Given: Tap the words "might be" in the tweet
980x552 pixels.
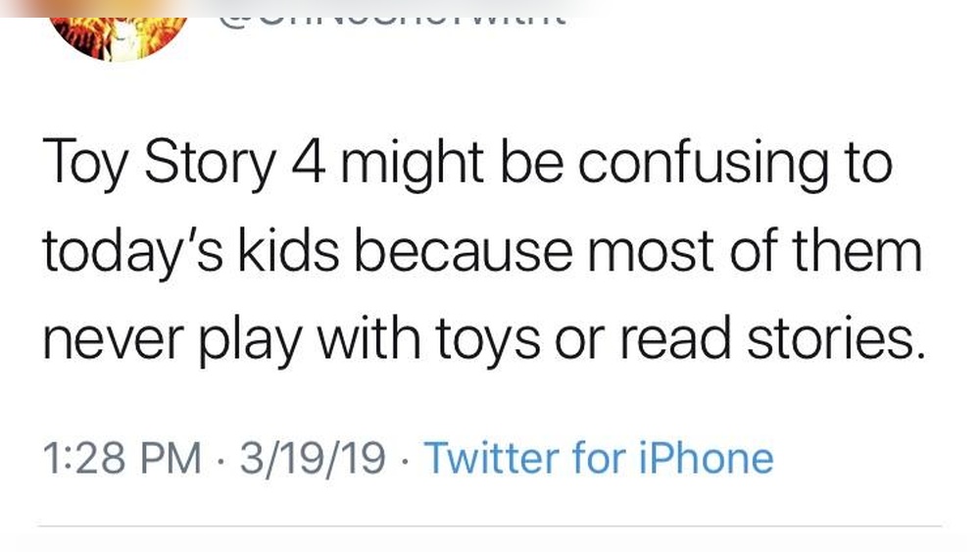Looking at the screenshot, I should pyautogui.click(x=445, y=164).
